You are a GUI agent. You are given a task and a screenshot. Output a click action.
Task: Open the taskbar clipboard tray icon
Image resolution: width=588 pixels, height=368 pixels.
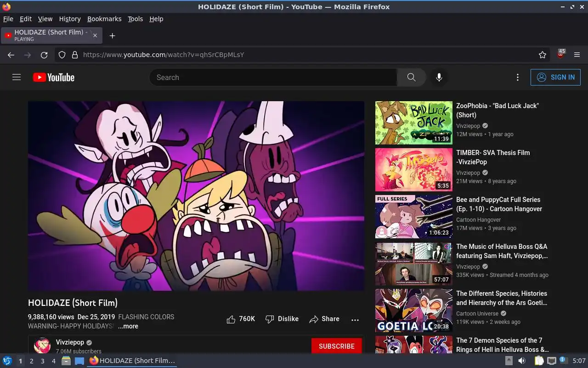(x=538, y=361)
